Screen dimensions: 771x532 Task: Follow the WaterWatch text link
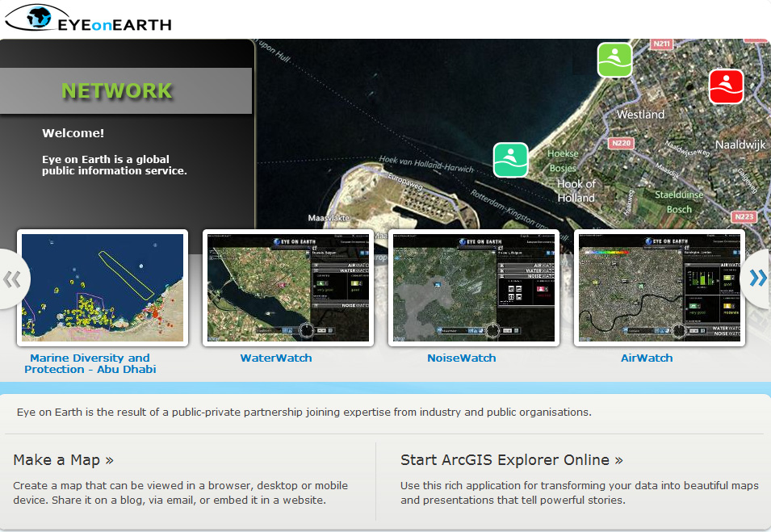(276, 358)
